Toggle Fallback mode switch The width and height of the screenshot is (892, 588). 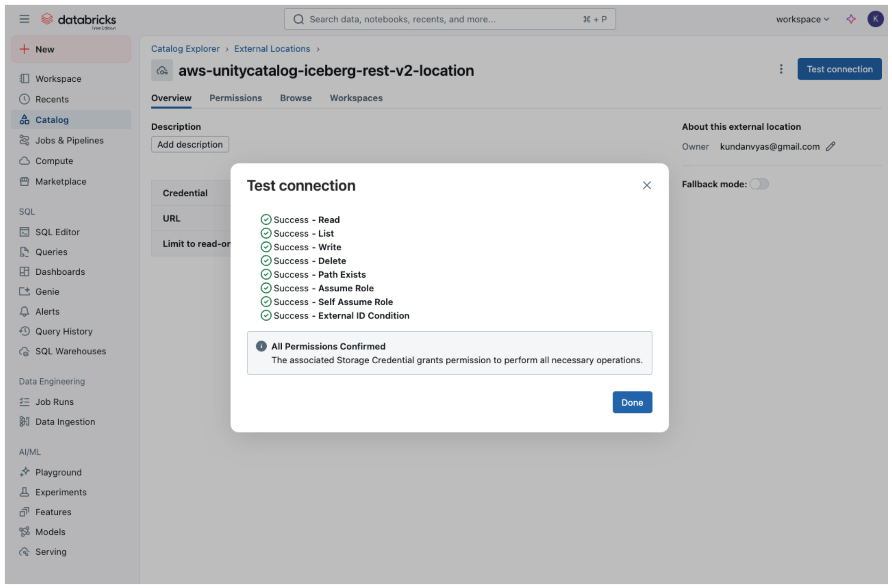(x=759, y=184)
